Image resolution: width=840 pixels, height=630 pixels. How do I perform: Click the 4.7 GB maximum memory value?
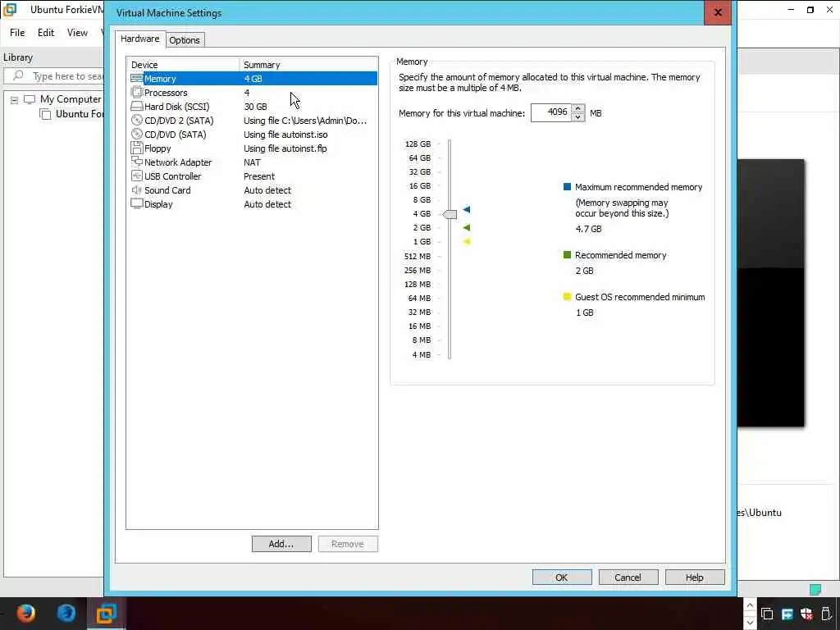coord(588,229)
